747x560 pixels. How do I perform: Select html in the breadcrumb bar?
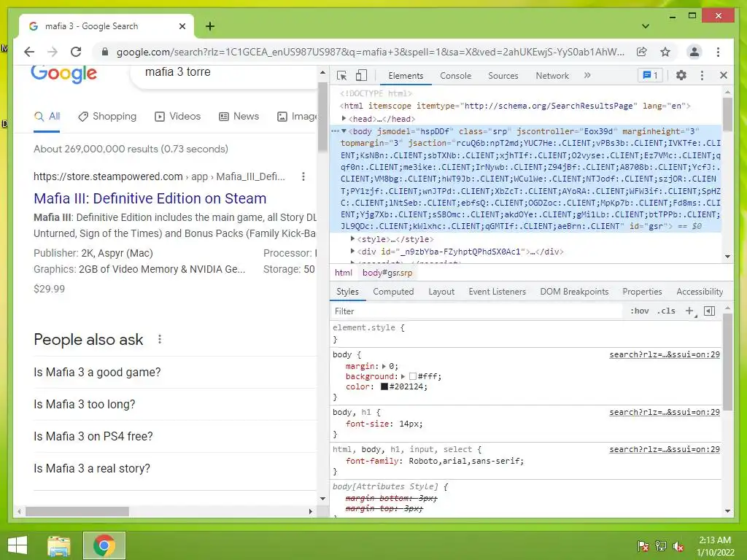click(344, 273)
